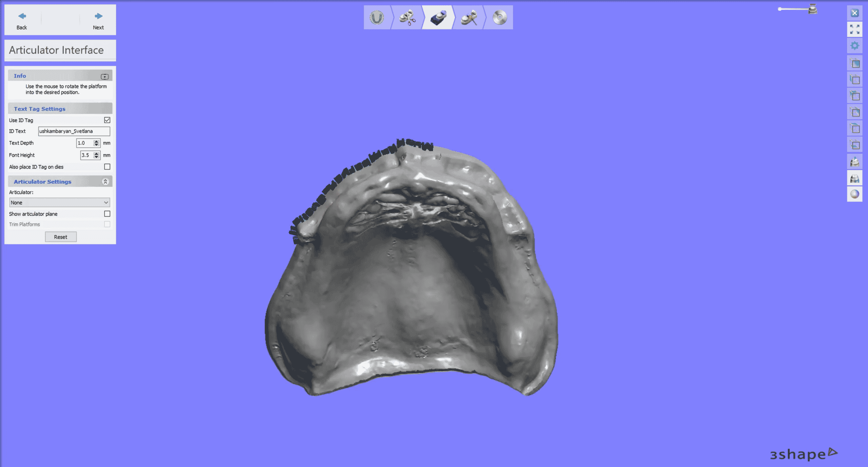Open the dental arch overview workflow step
868x467 pixels.
(x=377, y=17)
